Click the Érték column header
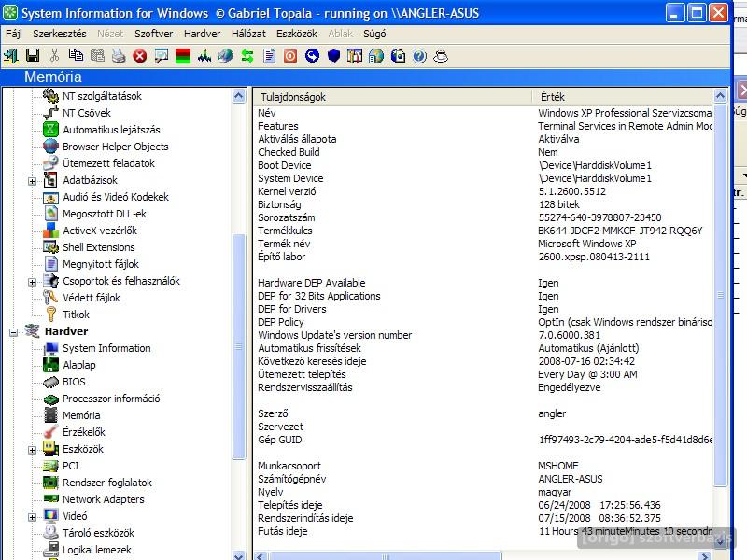The height and width of the screenshot is (560, 747). click(x=623, y=97)
